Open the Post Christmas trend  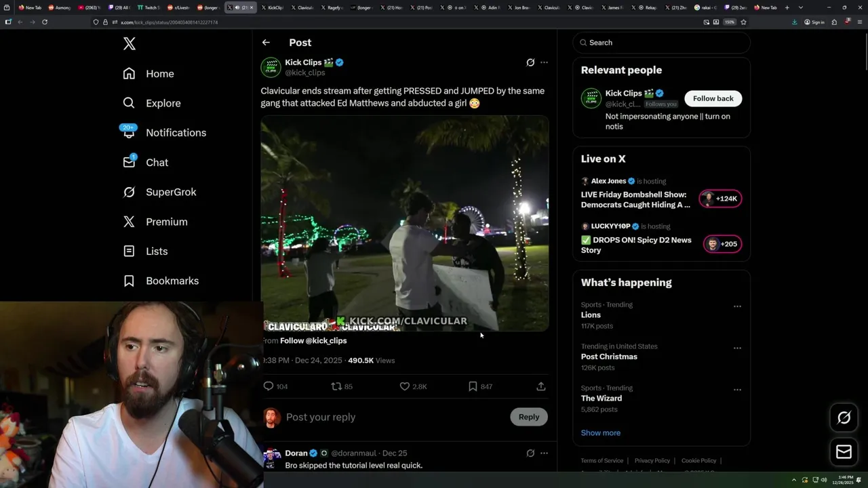(609, 357)
